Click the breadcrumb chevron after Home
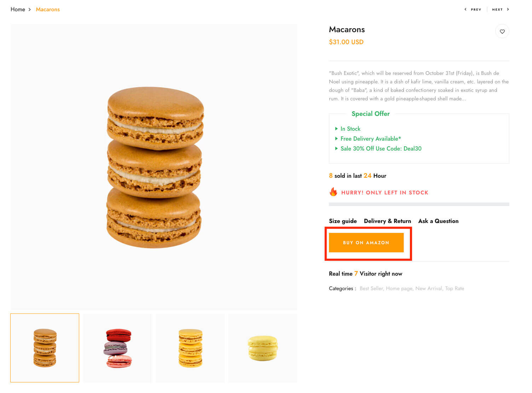Viewport: 532px width, 393px height. coord(30,10)
